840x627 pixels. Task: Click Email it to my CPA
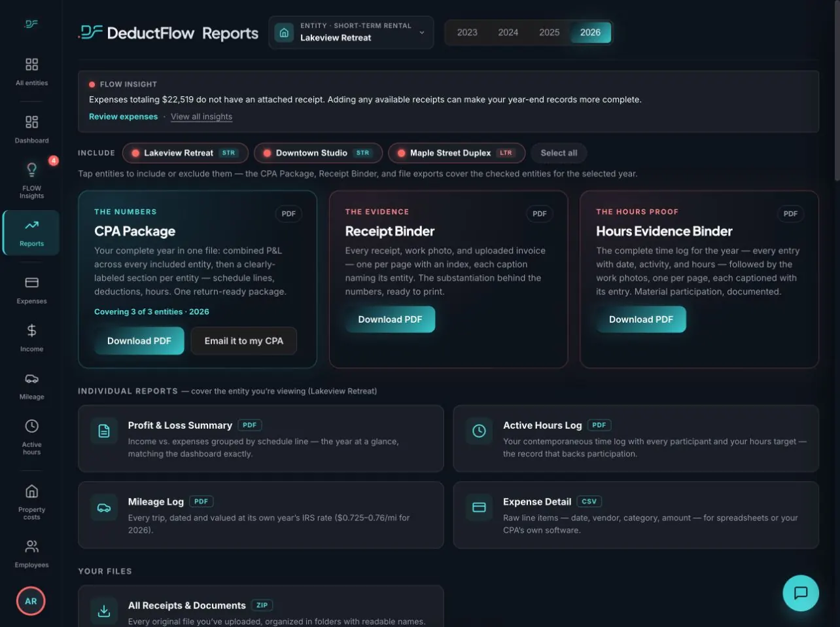click(244, 341)
